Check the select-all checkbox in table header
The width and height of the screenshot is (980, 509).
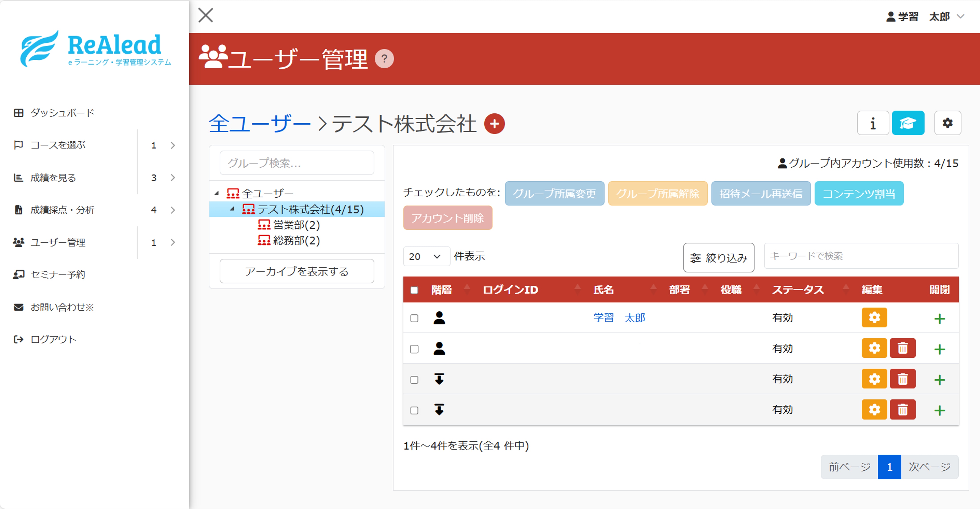[x=414, y=290]
